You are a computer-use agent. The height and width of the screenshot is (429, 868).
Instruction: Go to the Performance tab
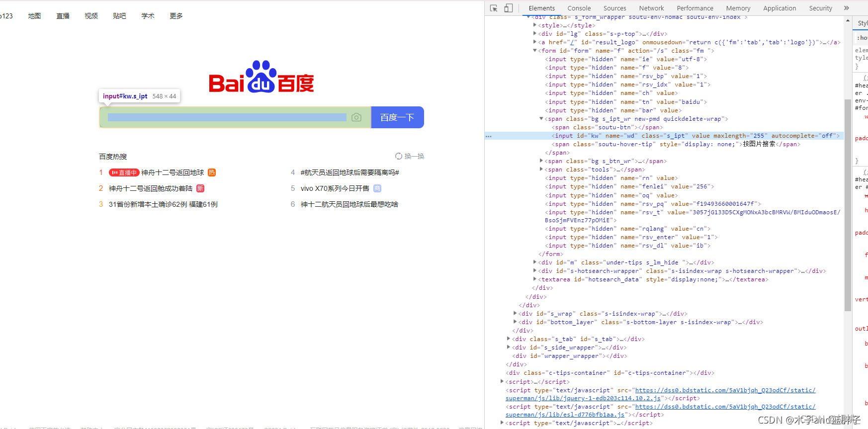pyautogui.click(x=695, y=8)
